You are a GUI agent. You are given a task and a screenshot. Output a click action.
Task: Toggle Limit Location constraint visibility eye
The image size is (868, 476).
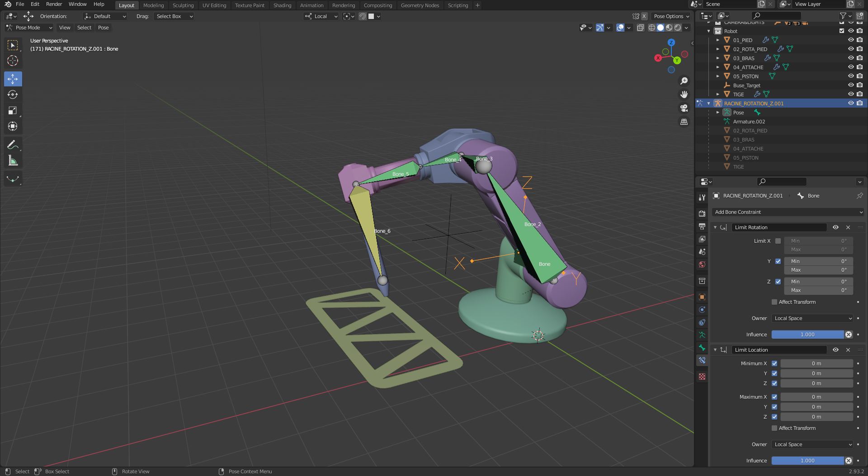[835, 350]
